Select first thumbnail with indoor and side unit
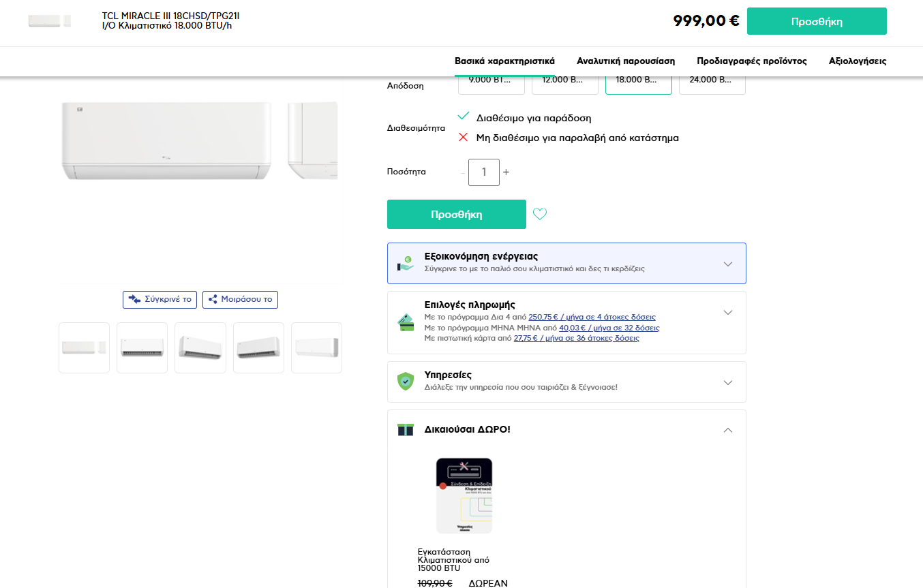The width and height of the screenshot is (923, 588). pyautogui.click(x=84, y=347)
